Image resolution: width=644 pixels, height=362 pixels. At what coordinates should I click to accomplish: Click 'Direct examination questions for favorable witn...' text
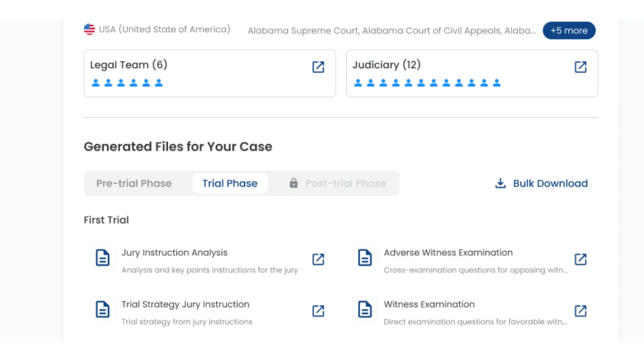tap(475, 322)
